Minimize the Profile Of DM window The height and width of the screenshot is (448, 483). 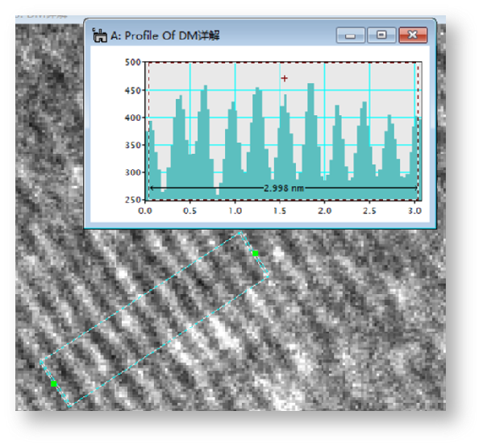(351, 35)
